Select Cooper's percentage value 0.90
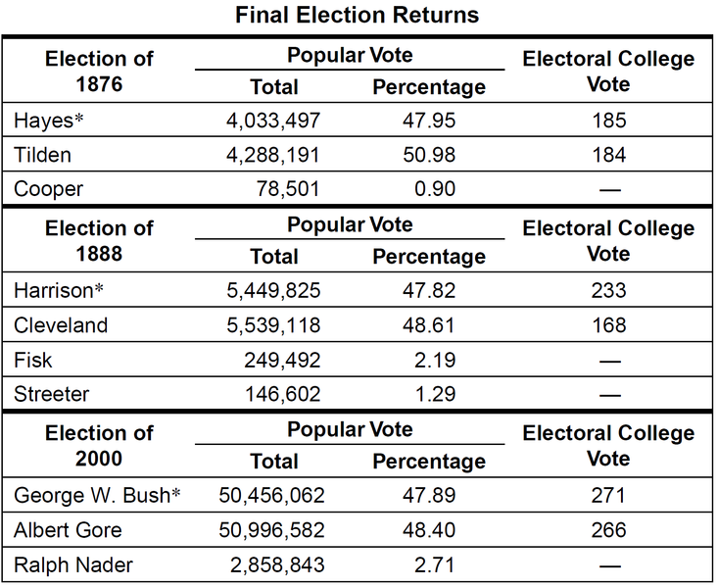717x588 pixels. click(x=435, y=189)
